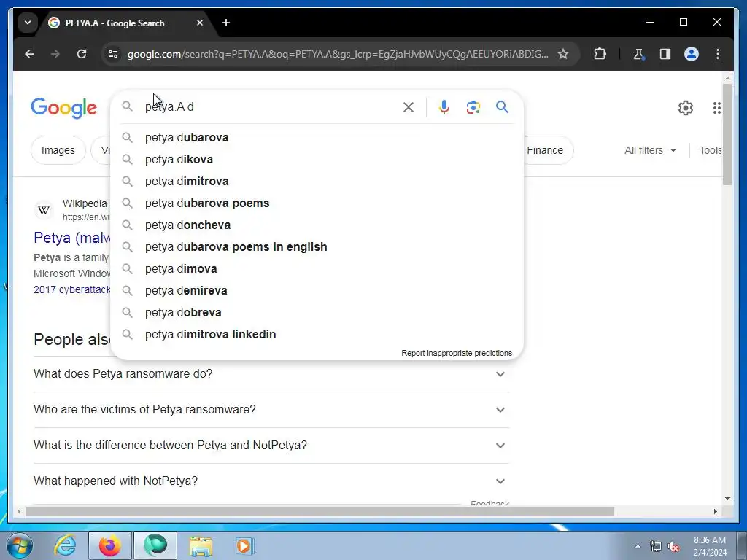The height and width of the screenshot is (560, 747).
Task: Select suggestion "petya doncheva"
Action: (317, 225)
